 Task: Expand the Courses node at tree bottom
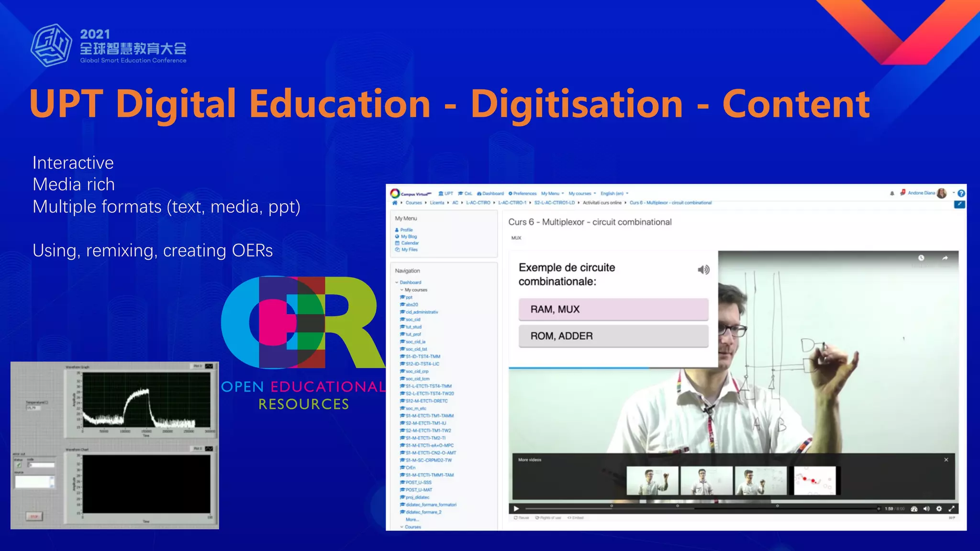click(x=402, y=527)
